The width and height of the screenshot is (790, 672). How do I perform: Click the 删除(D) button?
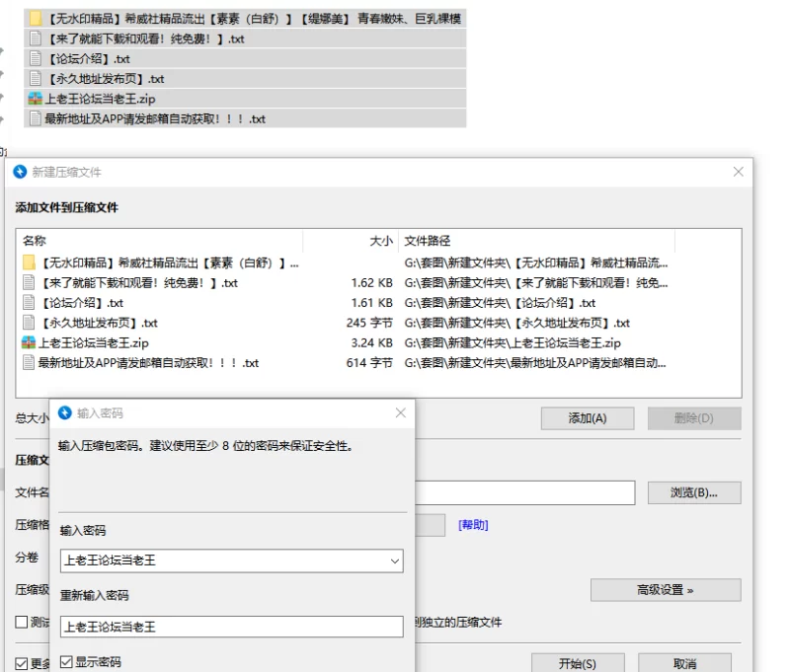click(694, 418)
